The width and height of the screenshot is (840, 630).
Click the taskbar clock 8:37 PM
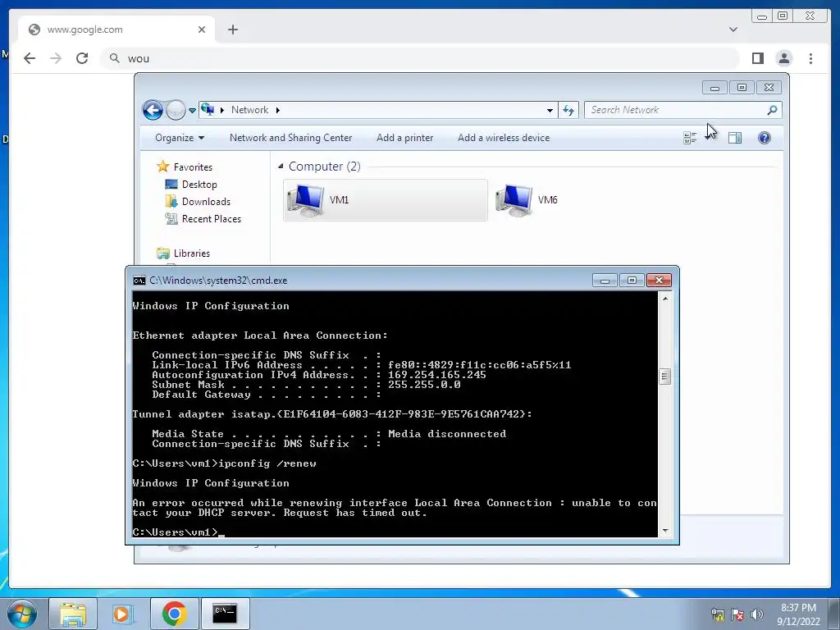coord(798,608)
